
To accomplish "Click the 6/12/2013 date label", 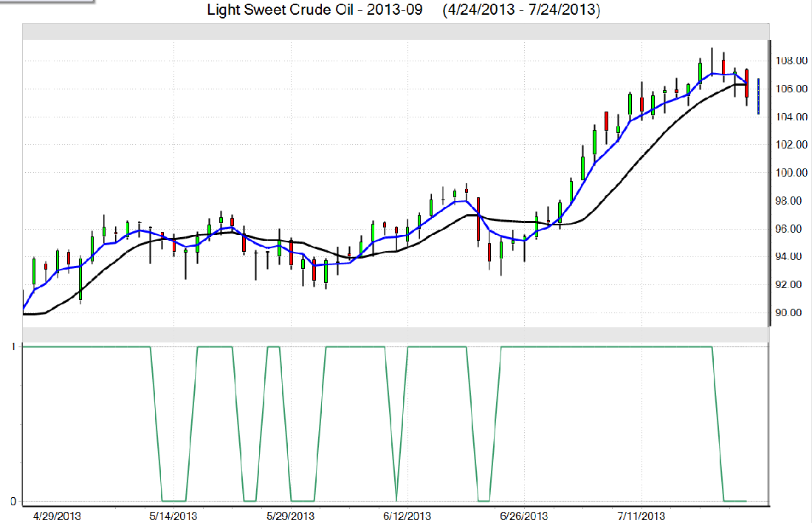I will 407,516.
